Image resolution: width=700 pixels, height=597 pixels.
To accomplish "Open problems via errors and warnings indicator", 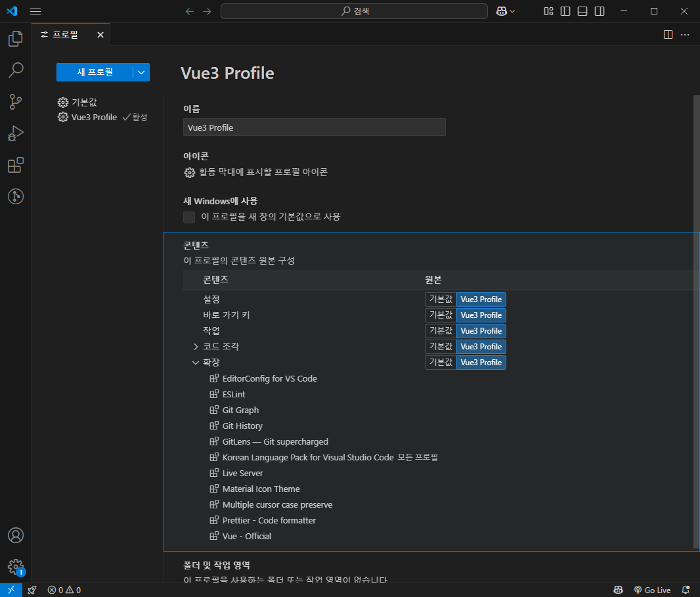I will 64,590.
